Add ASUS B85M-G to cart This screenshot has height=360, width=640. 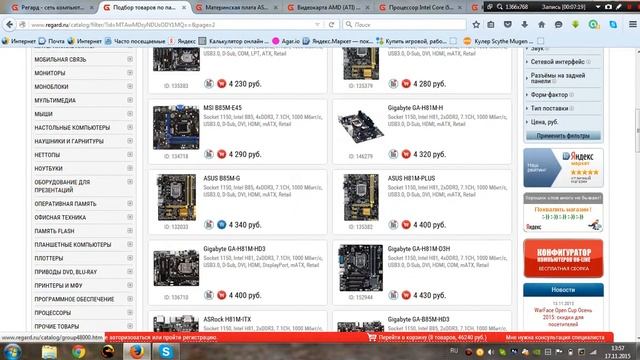[222, 225]
